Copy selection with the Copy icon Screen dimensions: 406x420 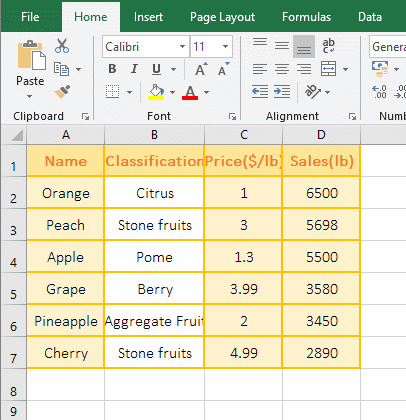(61, 69)
